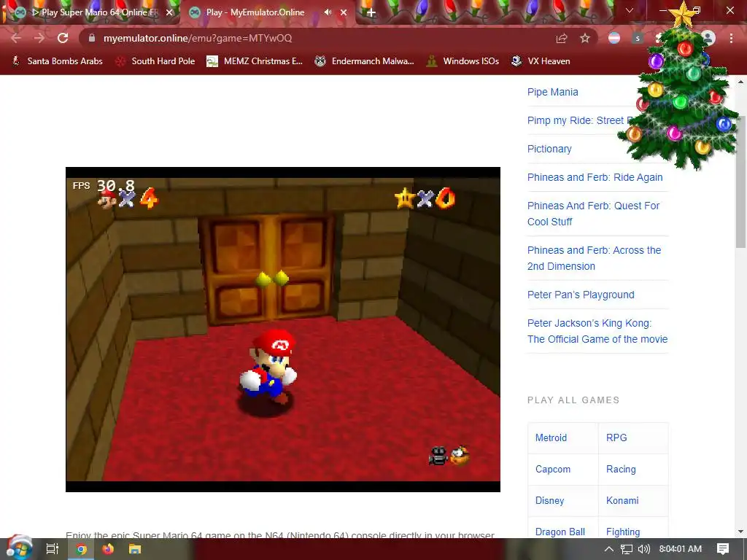Open the Windows Start button
Viewport: 747px width, 560px height.
coord(19,549)
